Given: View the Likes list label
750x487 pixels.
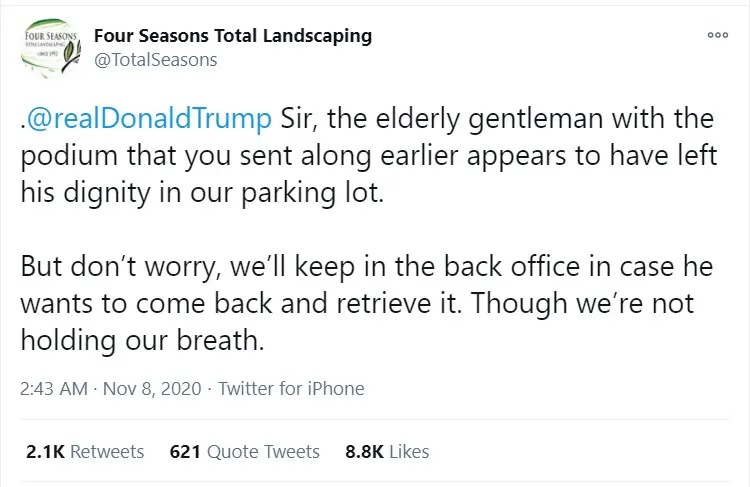Looking at the screenshot, I should [409, 452].
